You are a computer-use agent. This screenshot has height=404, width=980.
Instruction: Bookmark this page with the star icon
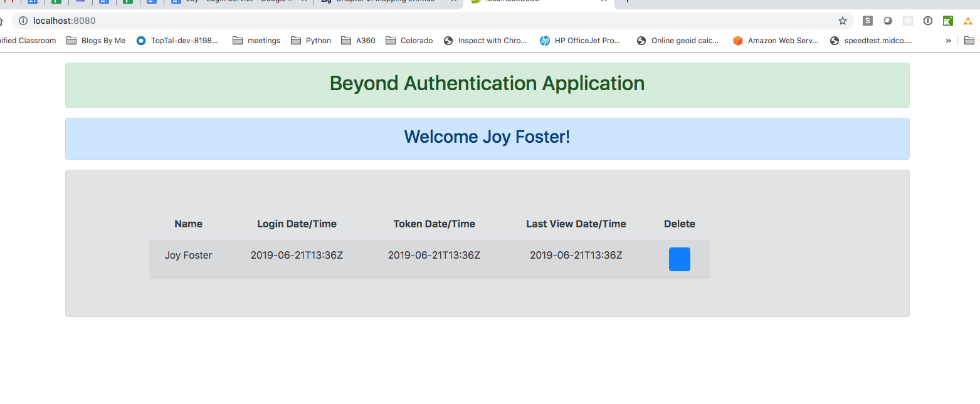[842, 21]
